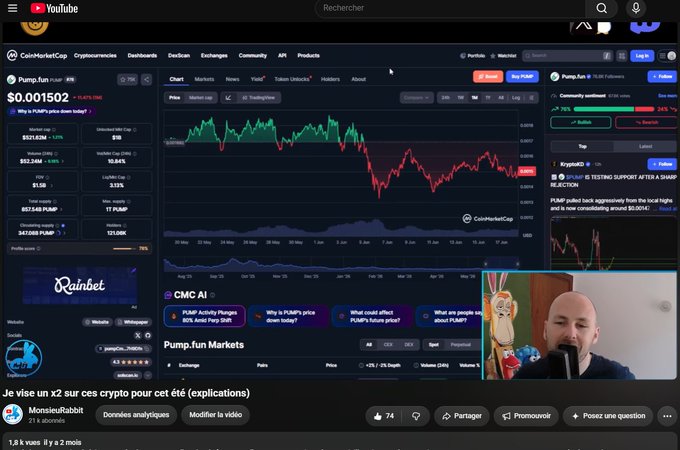Open the API link in the navbar
Image resolution: width=680 pixels, height=450 pixels.
point(282,55)
